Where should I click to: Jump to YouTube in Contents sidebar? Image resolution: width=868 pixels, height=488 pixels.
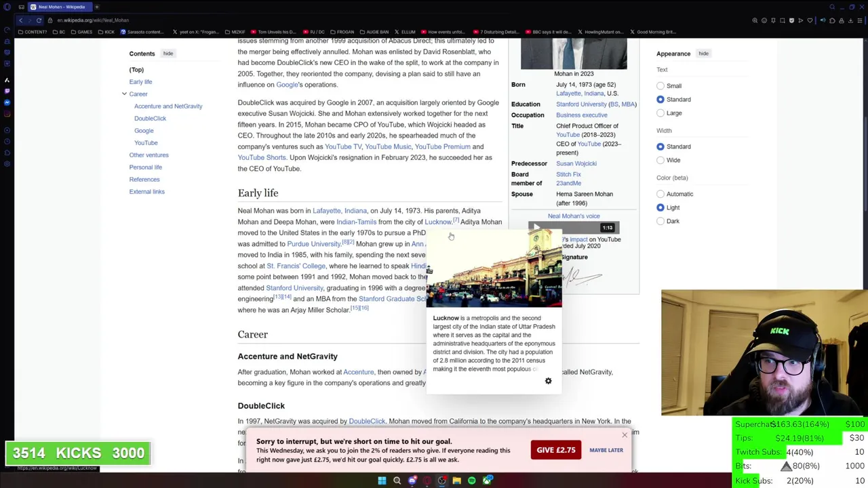click(146, 143)
